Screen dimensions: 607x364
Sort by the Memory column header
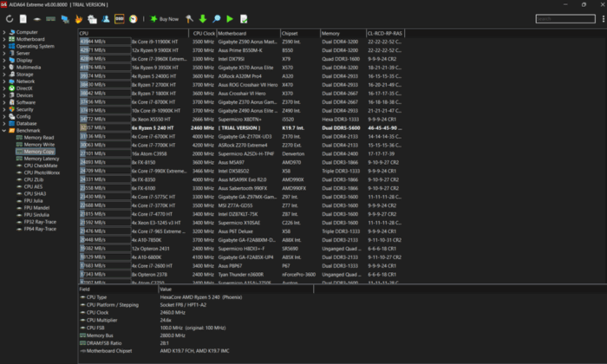point(343,33)
